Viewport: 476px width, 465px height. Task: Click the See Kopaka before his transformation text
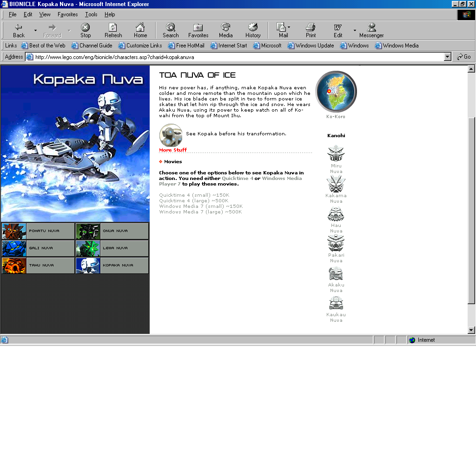(x=236, y=133)
